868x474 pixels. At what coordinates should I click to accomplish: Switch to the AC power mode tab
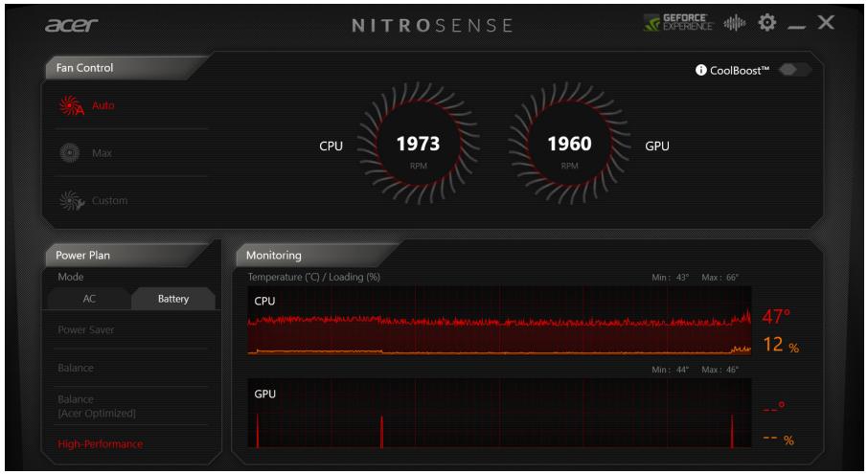point(90,299)
